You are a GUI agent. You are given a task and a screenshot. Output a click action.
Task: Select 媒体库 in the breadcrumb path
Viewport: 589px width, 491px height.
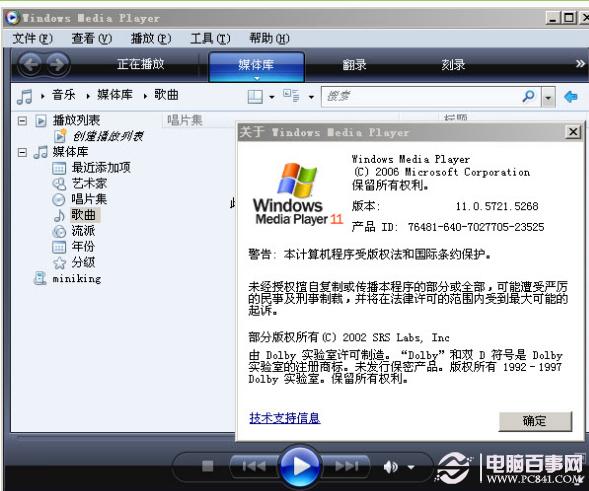115,95
